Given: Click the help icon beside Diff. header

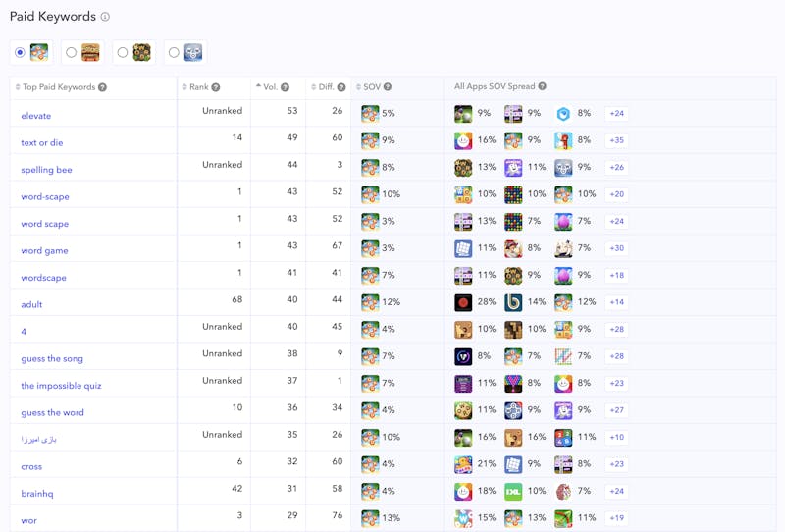Looking at the screenshot, I should [x=341, y=87].
